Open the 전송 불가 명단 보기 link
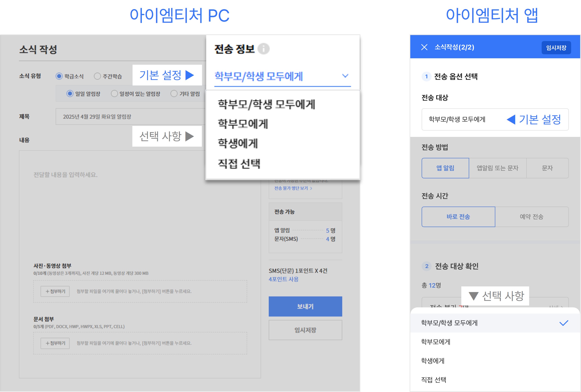This screenshot has width=581, height=392. click(293, 188)
